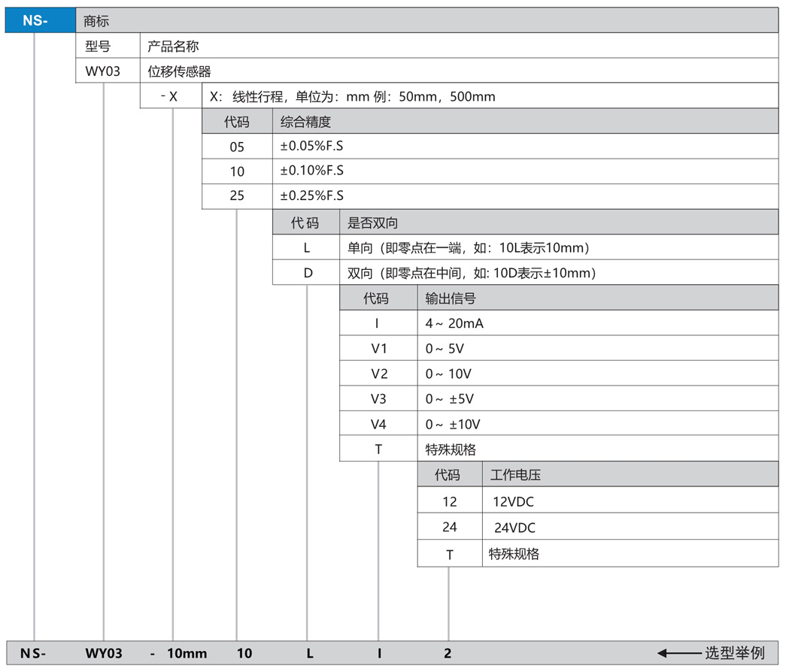Click the 10mm value in example row
Image resolution: width=786 pixels, height=672 pixels.
[x=187, y=653]
